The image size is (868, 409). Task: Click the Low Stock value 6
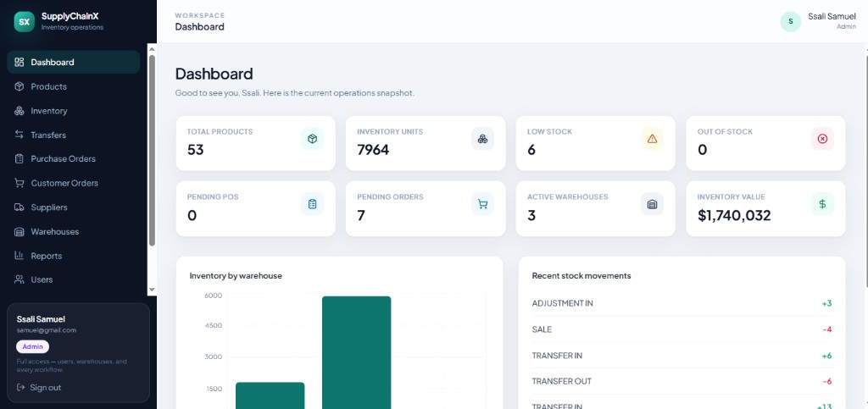click(x=531, y=149)
